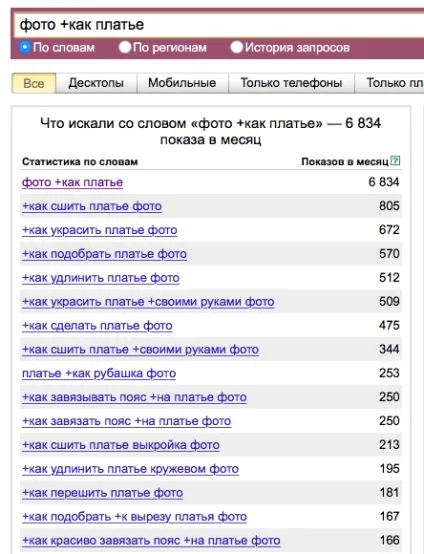Screen dimensions: 424x554
Task: Click the 805 impressions value
Action: tap(389, 206)
